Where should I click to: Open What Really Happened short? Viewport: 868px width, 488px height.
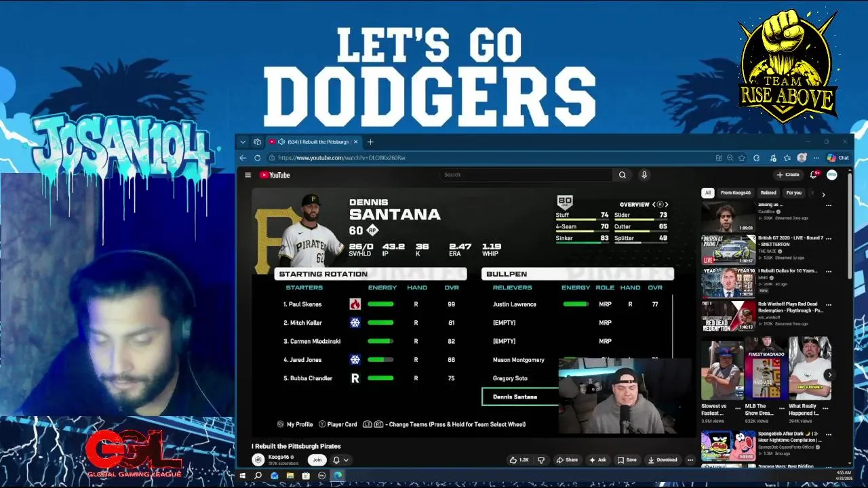click(809, 368)
